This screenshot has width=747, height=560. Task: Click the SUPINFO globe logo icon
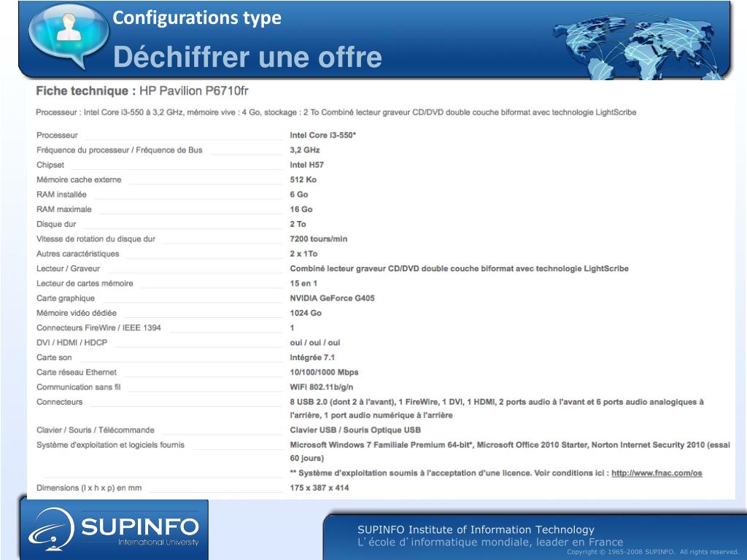click(51, 529)
